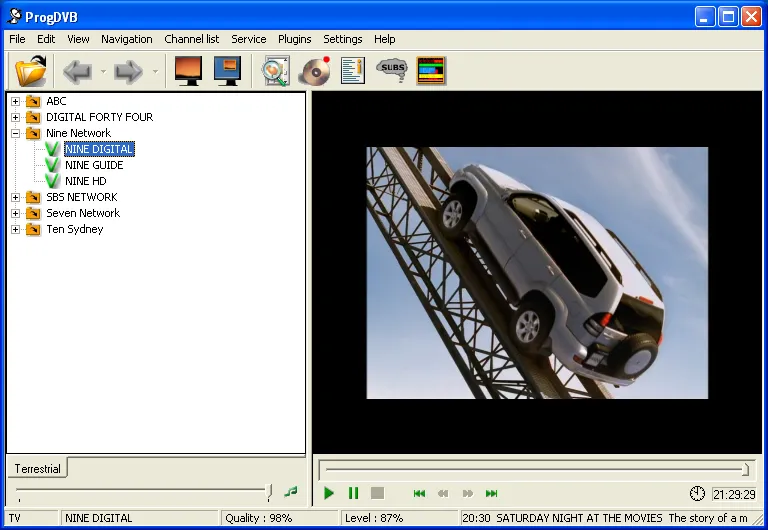This screenshot has height=530, width=768.
Task: Open the Edit menu
Action: [46, 39]
